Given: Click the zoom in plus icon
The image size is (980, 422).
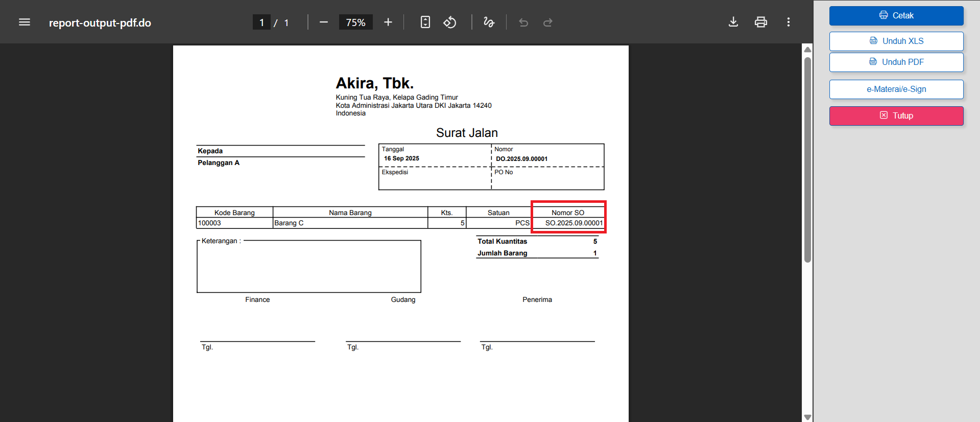Looking at the screenshot, I should [388, 22].
